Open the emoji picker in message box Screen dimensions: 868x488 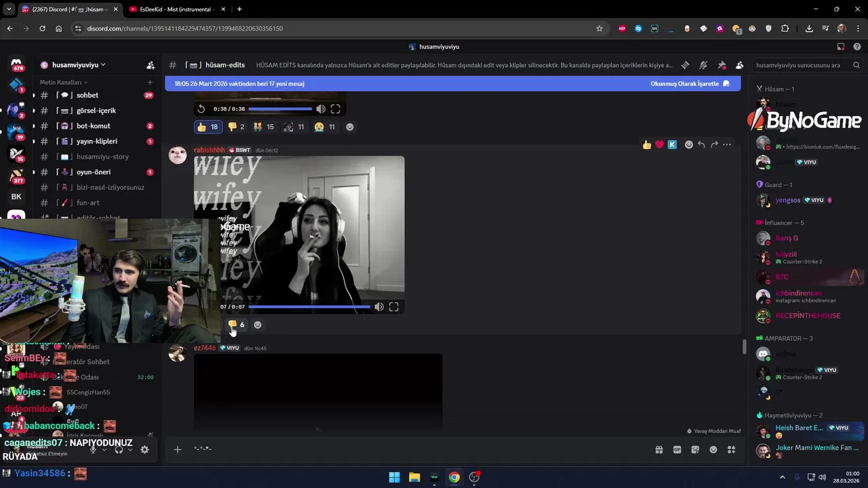713,449
